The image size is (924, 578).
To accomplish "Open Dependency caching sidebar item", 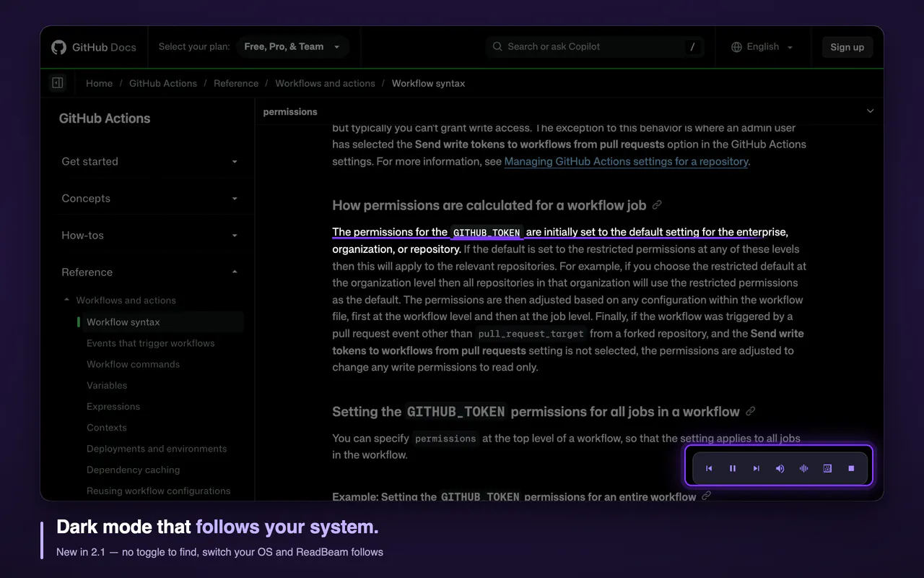I will coord(134,470).
